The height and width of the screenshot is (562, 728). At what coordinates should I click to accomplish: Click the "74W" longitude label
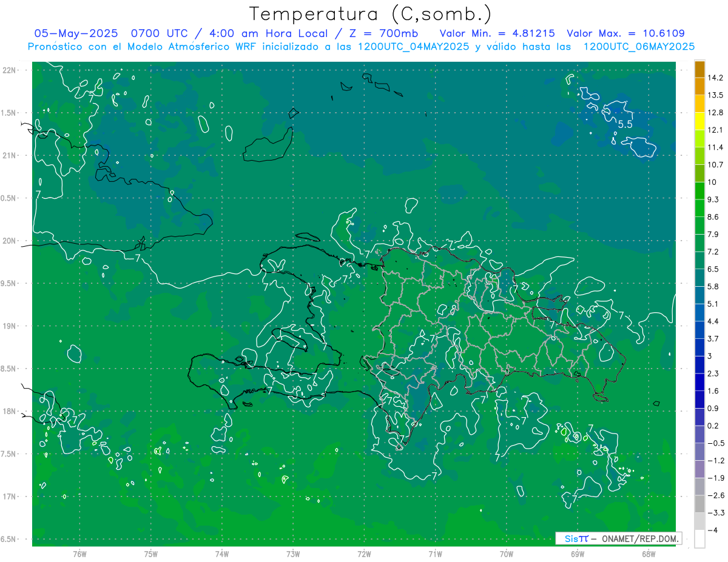[222, 554]
